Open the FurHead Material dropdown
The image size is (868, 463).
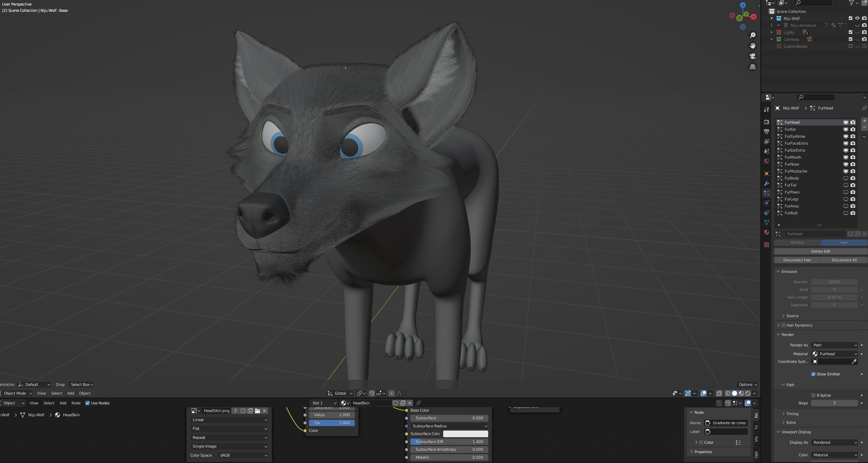[835, 354]
